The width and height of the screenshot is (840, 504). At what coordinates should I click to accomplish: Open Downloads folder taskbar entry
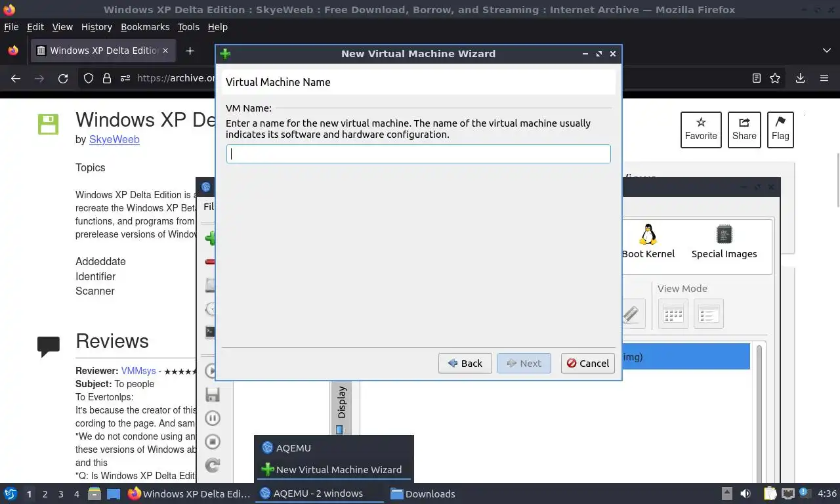coord(423,493)
